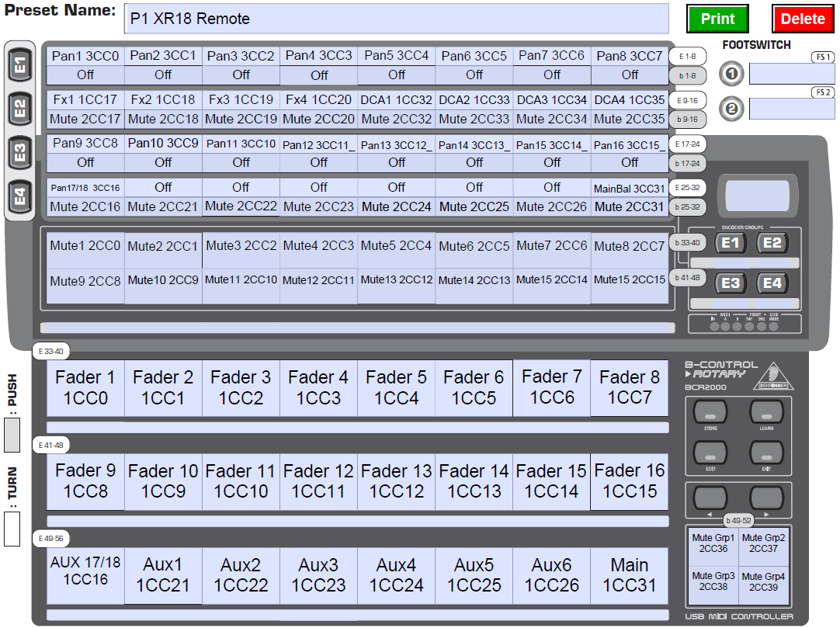Click the footswitch 2 circle icon

[x=732, y=109]
